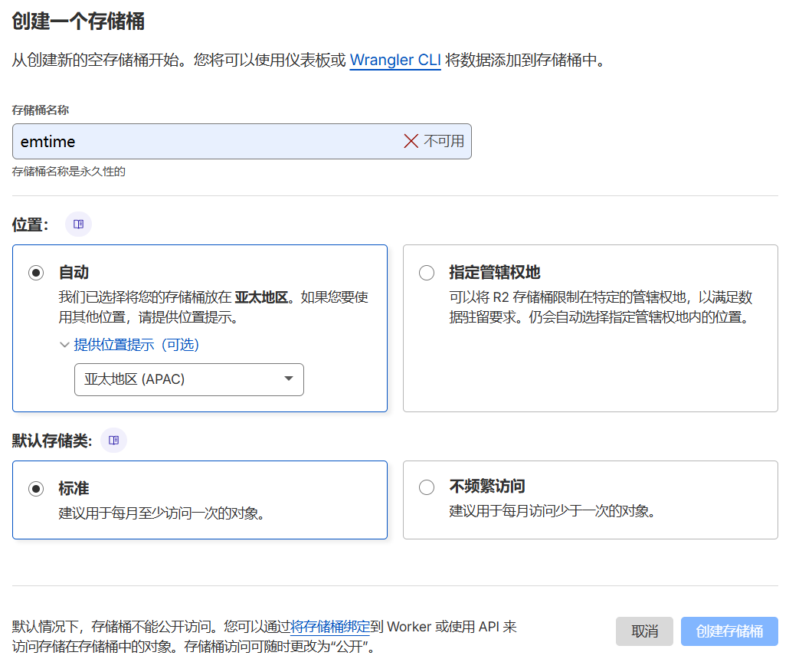Click the 指定管辖权地 card description text
The width and height of the screenshot is (789, 672).
(x=600, y=306)
